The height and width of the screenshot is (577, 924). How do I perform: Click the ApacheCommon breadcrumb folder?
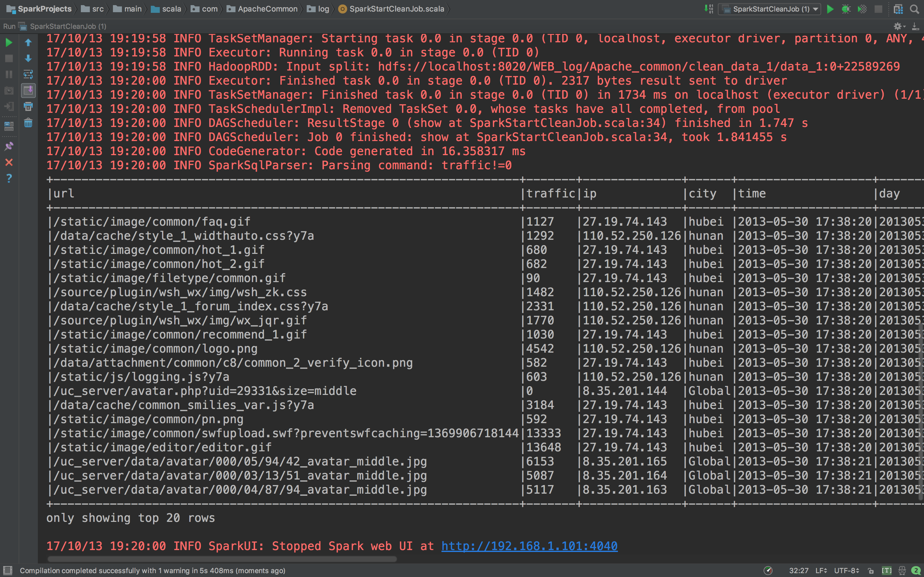click(267, 9)
